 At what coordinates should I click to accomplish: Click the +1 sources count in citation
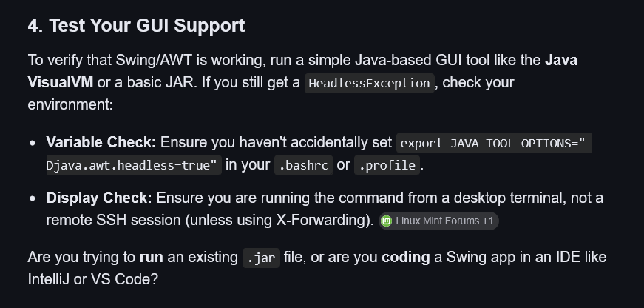(x=487, y=221)
